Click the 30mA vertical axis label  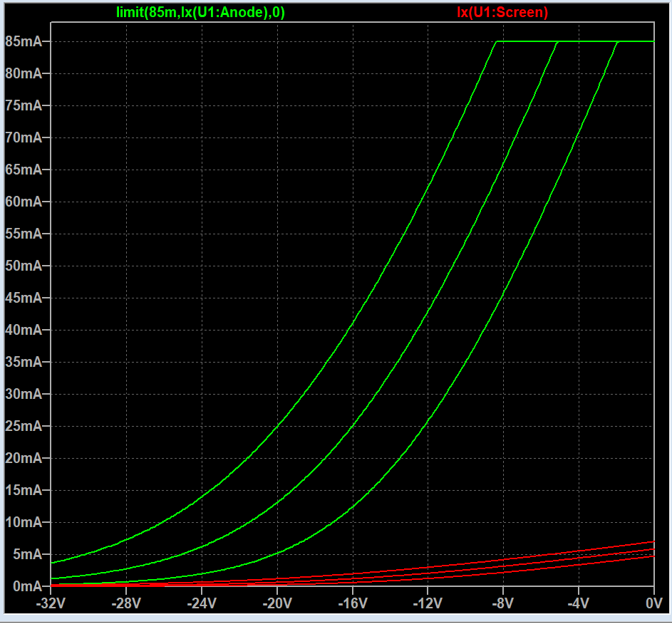click(24, 394)
